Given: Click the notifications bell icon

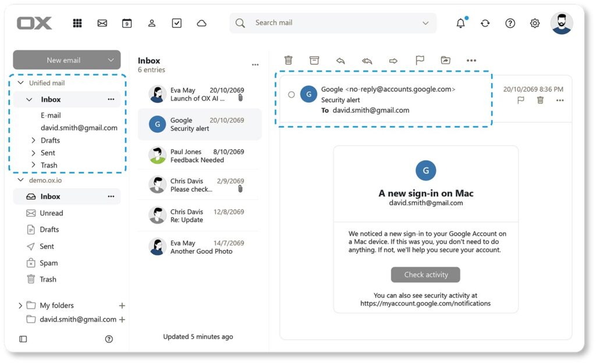Looking at the screenshot, I should pos(460,23).
